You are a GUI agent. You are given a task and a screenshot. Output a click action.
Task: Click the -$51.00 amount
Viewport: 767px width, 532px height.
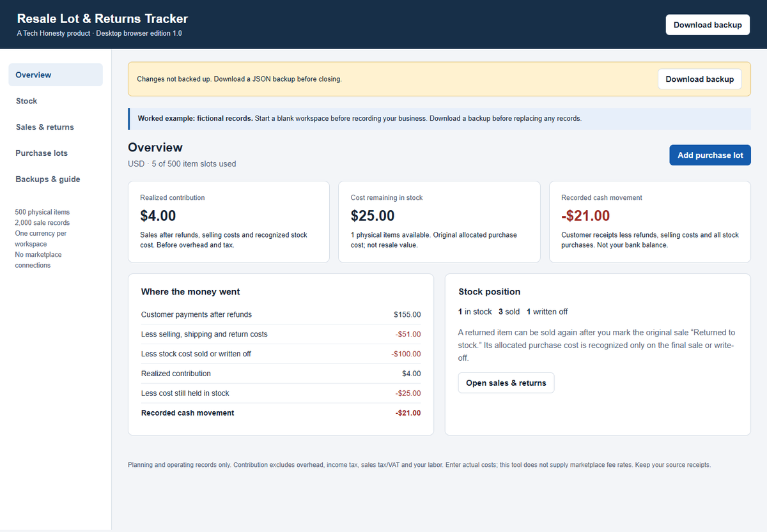click(408, 334)
